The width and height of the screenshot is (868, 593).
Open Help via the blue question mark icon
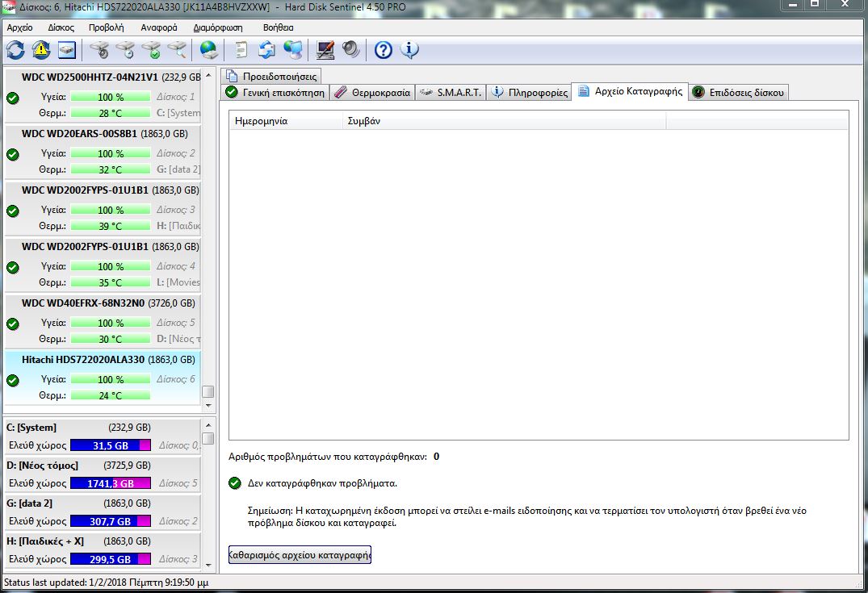click(383, 50)
